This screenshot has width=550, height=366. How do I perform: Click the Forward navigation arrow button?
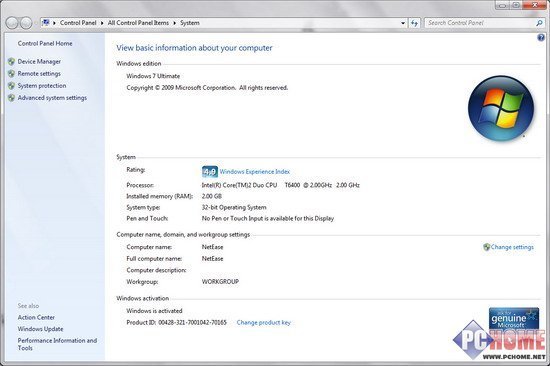pyautogui.click(x=26, y=23)
